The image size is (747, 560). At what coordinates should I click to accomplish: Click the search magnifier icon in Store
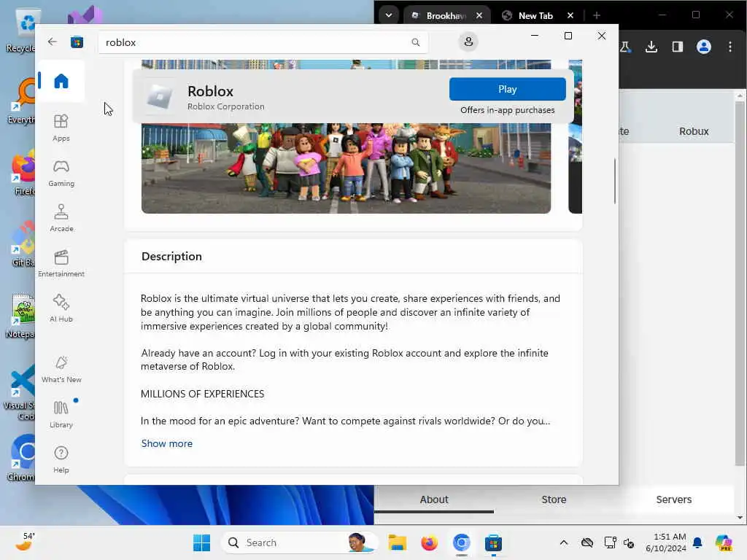coord(415,42)
